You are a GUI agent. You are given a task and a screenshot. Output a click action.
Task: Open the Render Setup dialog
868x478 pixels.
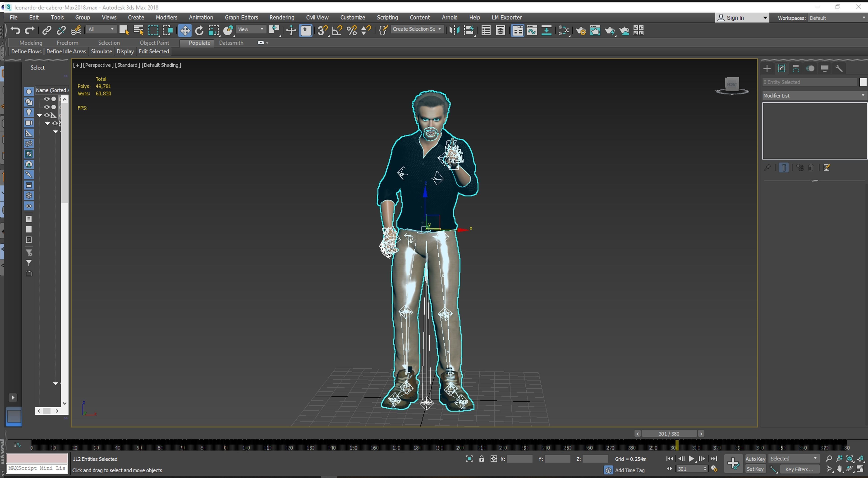tap(581, 31)
